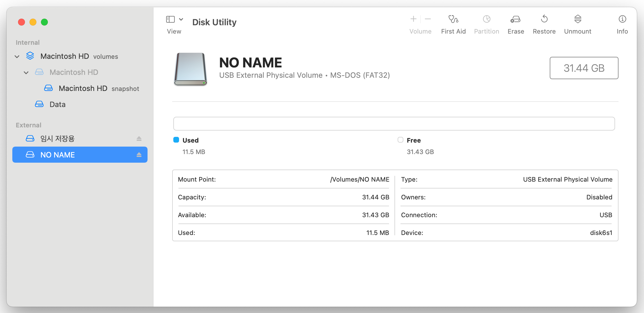Select Macintosh HD snapshot item
Image resolution: width=644 pixels, height=313 pixels.
[83, 88]
